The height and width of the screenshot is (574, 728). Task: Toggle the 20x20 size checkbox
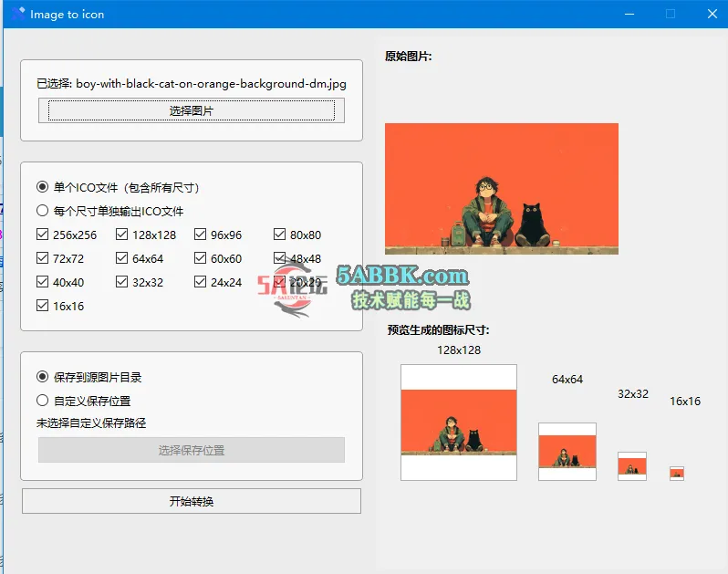coord(279,281)
